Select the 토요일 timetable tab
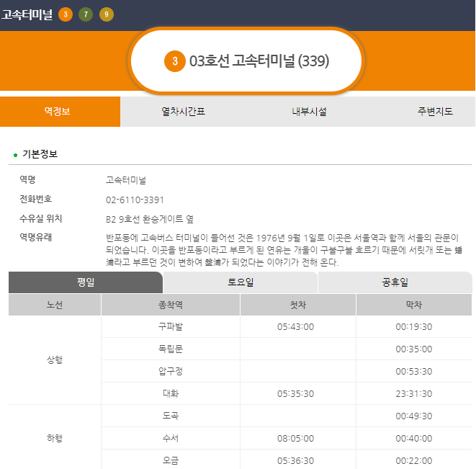The height and width of the screenshot is (469, 476). [x=241, y=282]
